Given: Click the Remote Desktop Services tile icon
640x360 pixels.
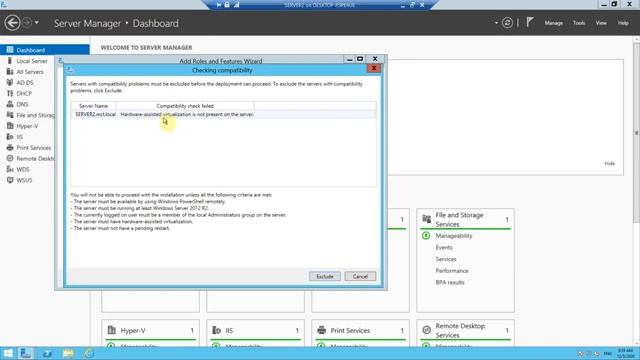Looking at the screenshot, I should (x=427, y=330).
